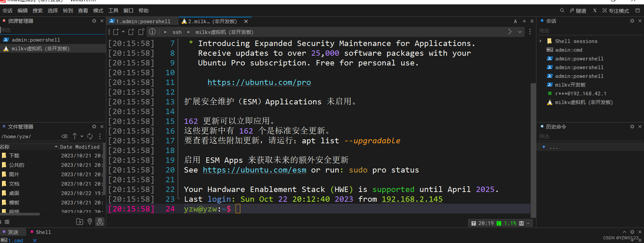The image size is (644, 243).
Task: Click the file list horizontal scrollbar
Action: click(20, 214)
